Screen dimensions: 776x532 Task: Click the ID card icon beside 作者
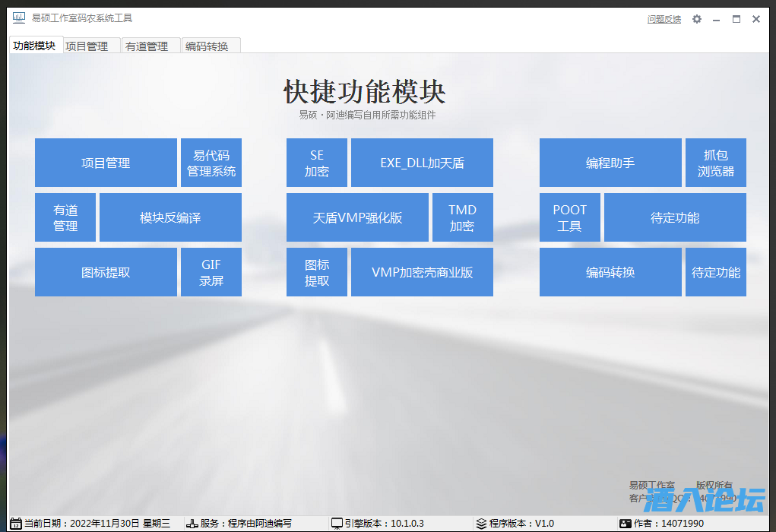click(x=626, y=524)
